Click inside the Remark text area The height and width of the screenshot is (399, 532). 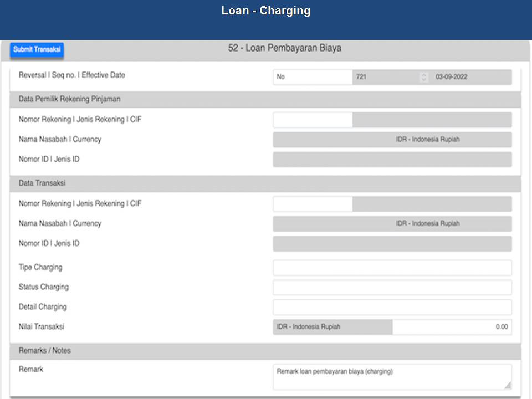tap(388, 377)
